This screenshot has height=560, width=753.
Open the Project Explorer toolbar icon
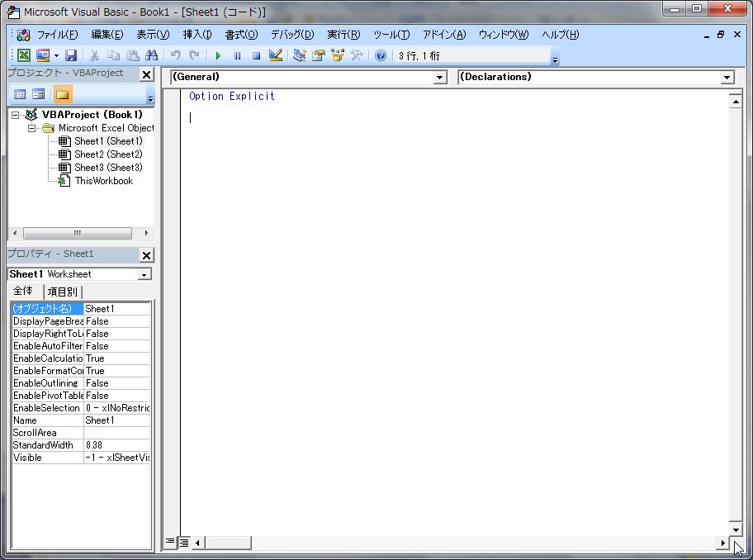tap(299, 55)
